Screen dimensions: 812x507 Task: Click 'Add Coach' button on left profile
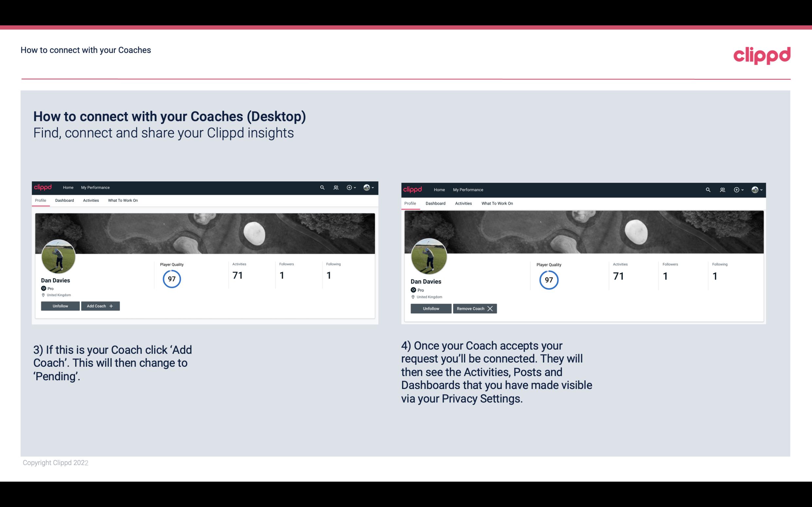pos(99,306)
